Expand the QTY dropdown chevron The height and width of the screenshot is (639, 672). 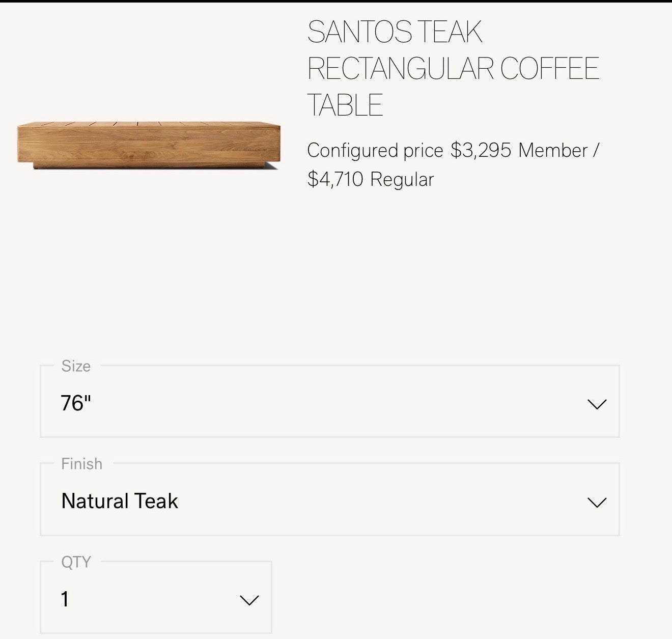249,600
